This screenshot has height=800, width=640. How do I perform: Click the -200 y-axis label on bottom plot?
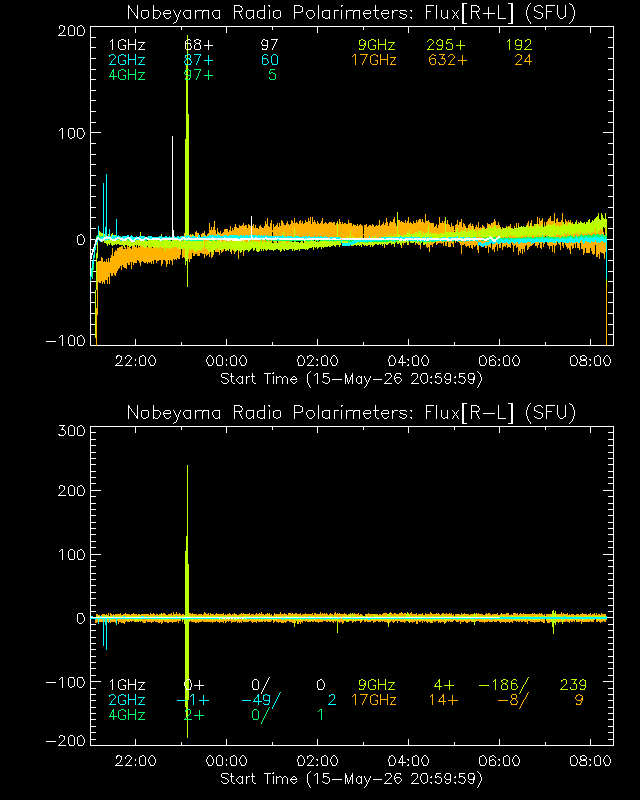point(66,741)
